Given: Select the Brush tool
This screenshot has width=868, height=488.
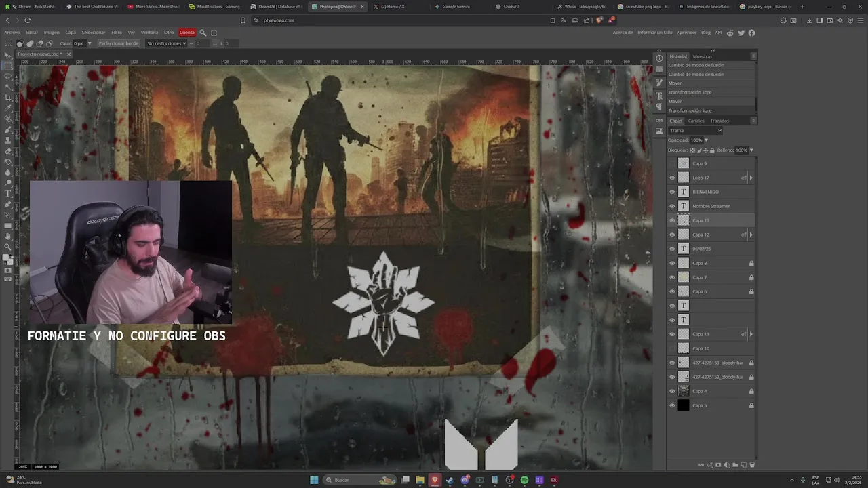Looking at the screenshot, I should 7,130.
